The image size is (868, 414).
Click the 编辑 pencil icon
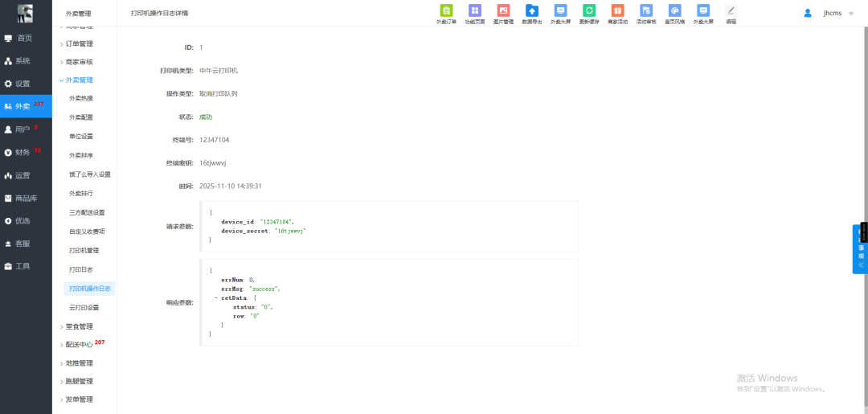(x=731, y=11)
